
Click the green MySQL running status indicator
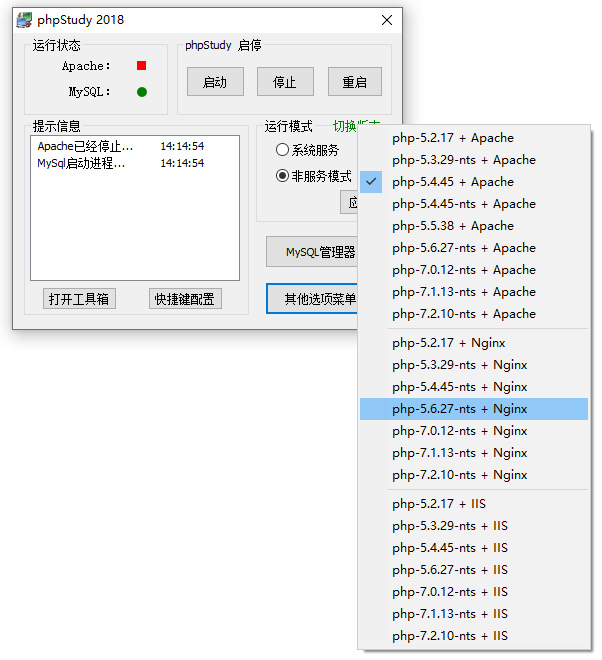pyautogui.click(x=142, y=92)
